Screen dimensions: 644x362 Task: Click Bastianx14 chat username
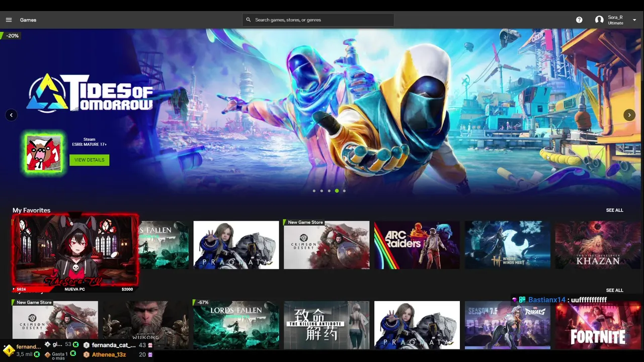547,300
